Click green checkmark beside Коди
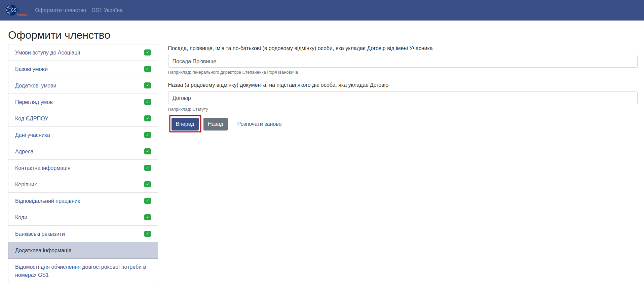Image resolution: width=644 pixels, height=296 pixels. 148,217
